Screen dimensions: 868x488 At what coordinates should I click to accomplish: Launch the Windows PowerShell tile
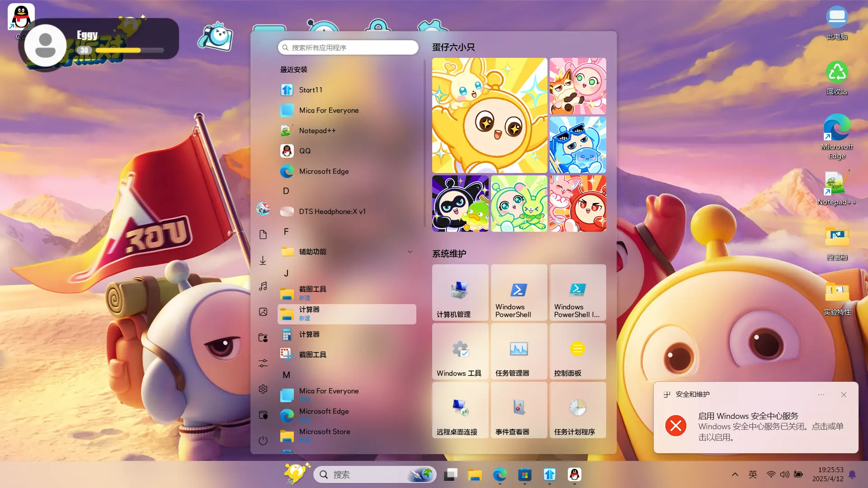coord(519,292)
